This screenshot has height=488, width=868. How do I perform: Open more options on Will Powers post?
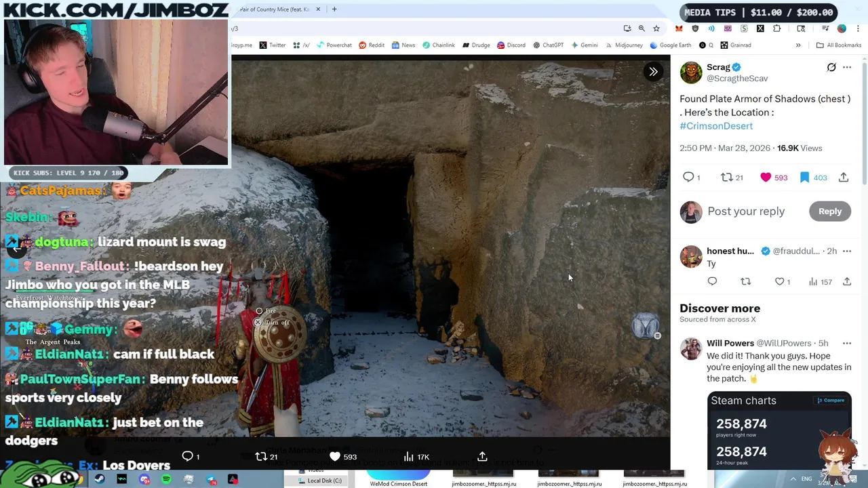coord(847,343)
